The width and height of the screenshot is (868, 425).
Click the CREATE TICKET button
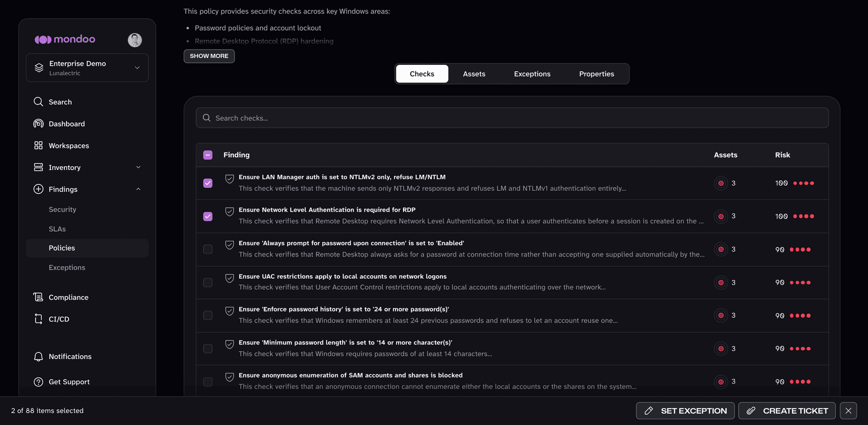(x=787, y=411)
